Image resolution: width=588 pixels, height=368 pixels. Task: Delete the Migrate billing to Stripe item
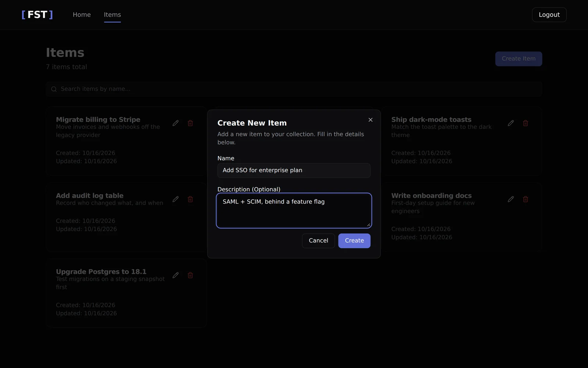click(190, 123)
